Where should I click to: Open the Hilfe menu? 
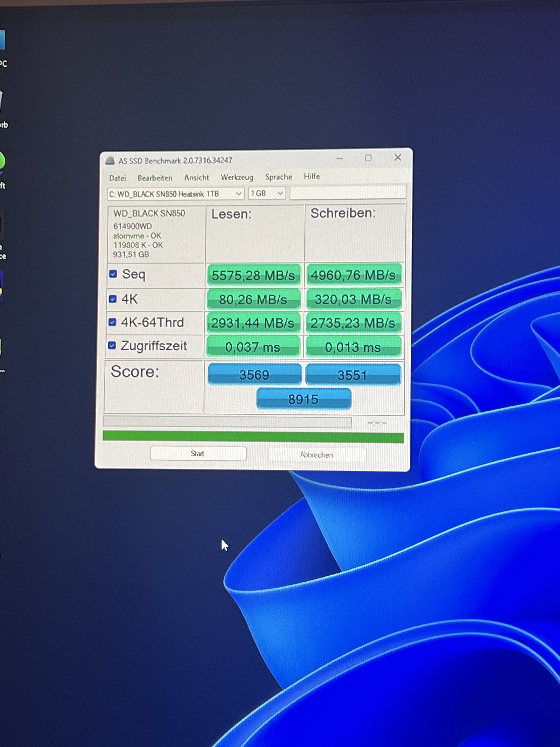311,176
